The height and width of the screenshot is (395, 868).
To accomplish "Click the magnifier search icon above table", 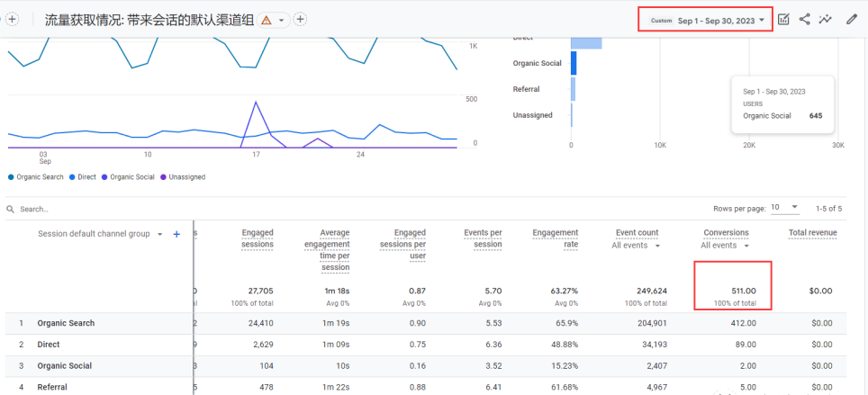I will click(x=11, y=209).
